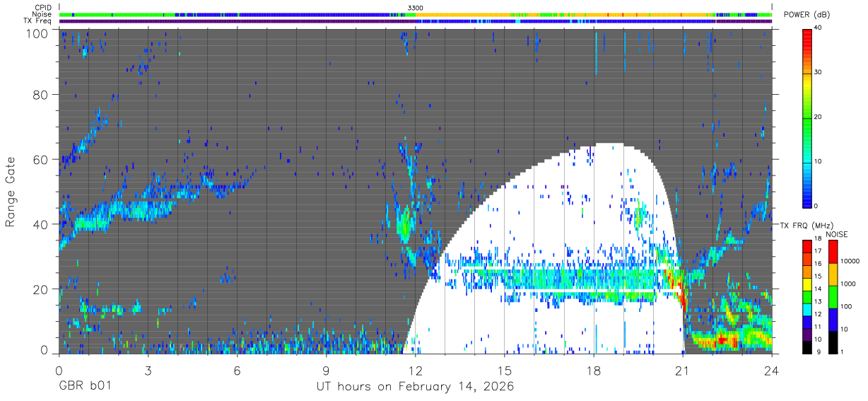868x401 pixels.
Task: Click the x-axis tick label '21'
Action: [683, 370]
